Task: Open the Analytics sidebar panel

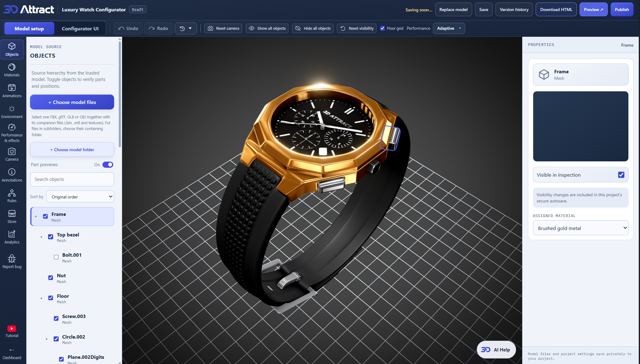Action: pos(12,237)
